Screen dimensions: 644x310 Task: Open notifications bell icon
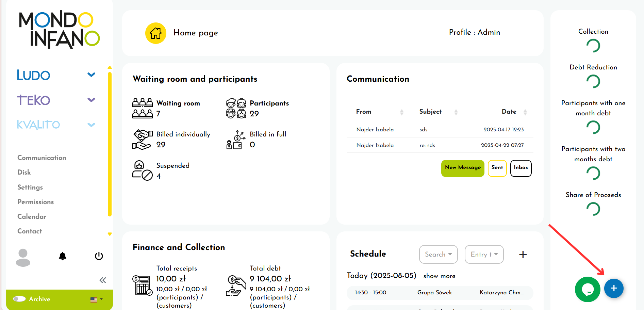click(63, 256)
